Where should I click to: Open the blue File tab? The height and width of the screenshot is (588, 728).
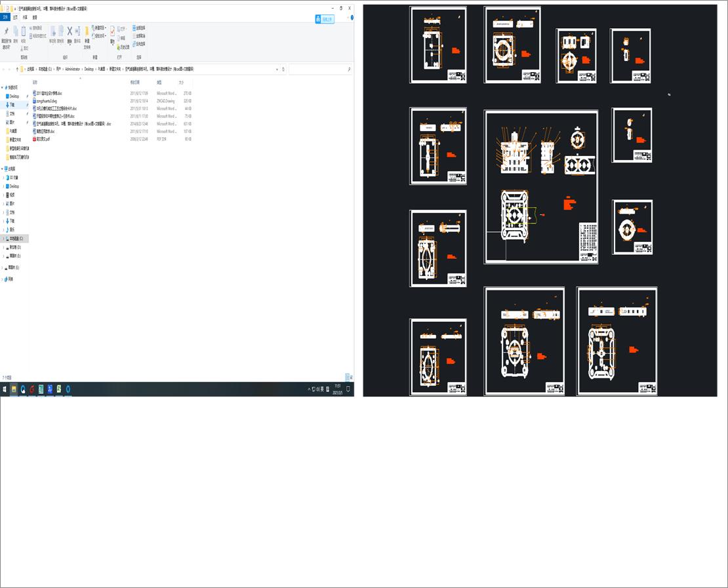(x=5, y=17)
